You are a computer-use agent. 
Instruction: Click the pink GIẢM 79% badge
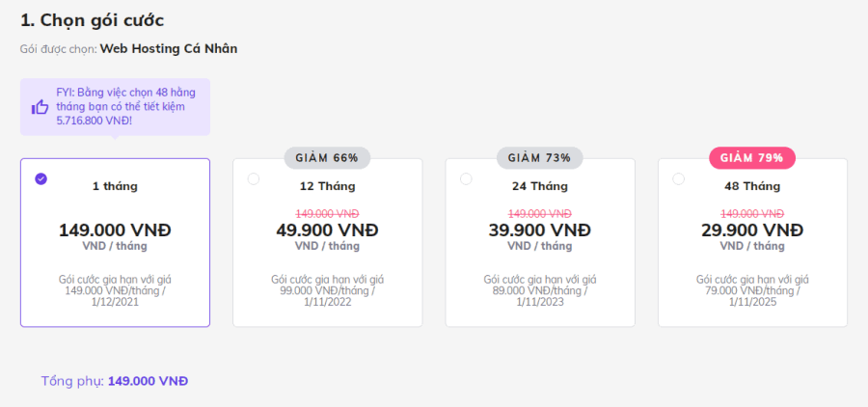click(752, 158)
